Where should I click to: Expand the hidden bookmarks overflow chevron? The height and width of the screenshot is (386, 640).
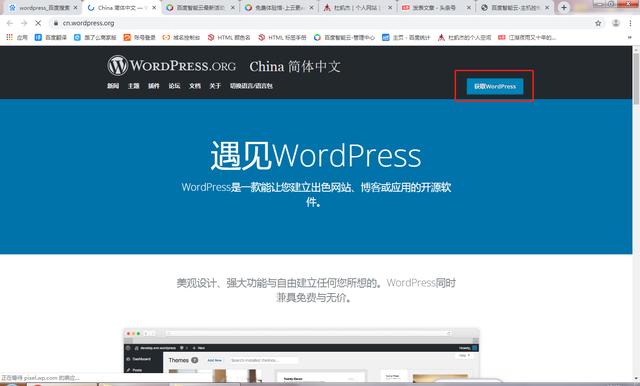(630, 37)
